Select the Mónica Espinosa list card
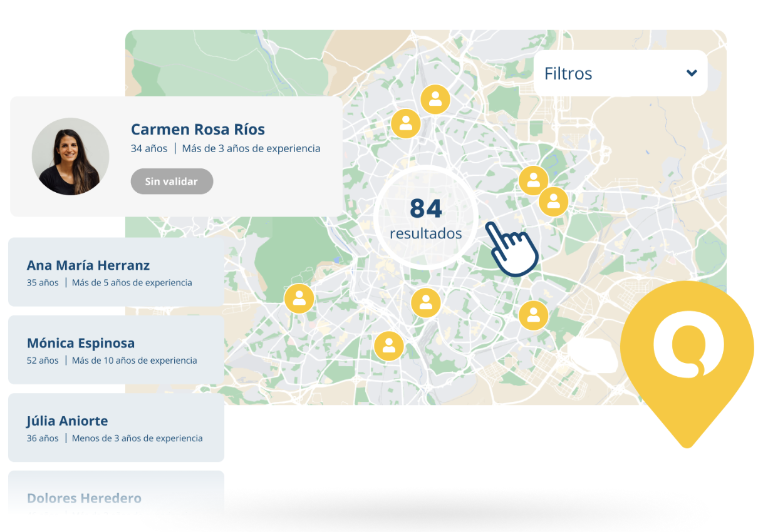758x532 pixels. (116, 350)
